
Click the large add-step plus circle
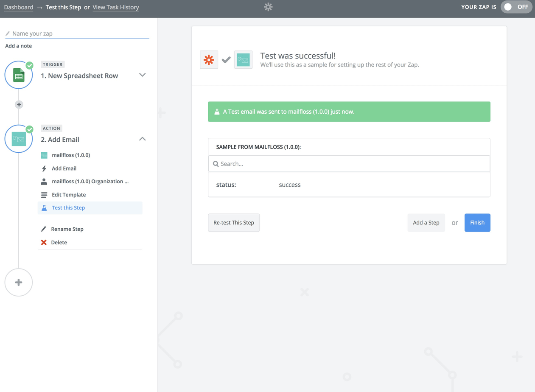(19, 282)
